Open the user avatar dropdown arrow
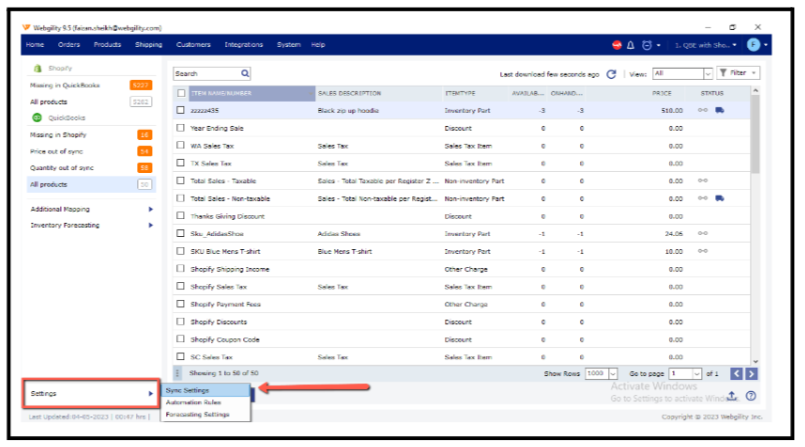The height and width of the screenshot is (447, 805). [765, 45]
